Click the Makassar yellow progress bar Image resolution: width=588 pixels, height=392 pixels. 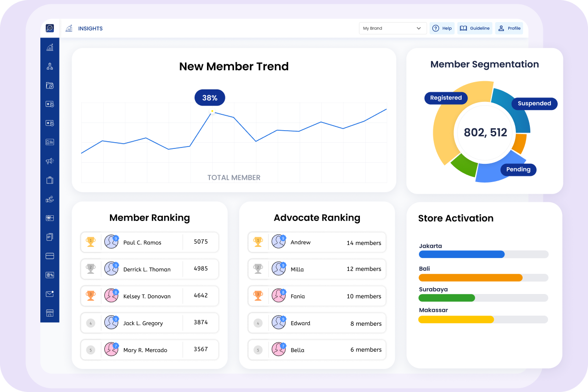456,319
